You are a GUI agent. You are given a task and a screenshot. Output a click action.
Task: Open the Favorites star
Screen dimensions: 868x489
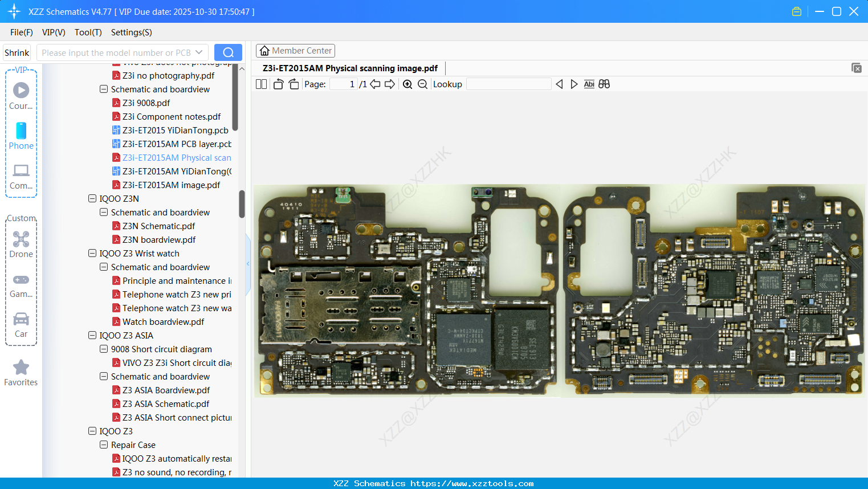click(x=21, y=373)
